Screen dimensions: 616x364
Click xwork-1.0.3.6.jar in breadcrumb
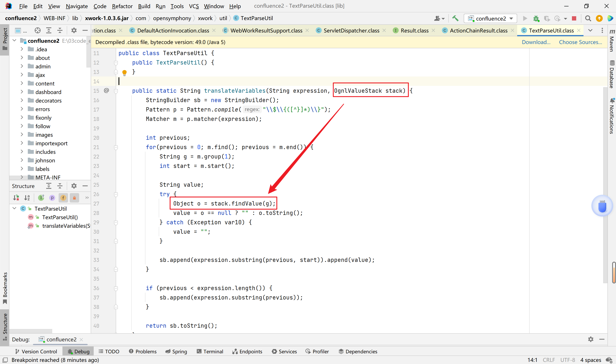[x=107, y=18]
